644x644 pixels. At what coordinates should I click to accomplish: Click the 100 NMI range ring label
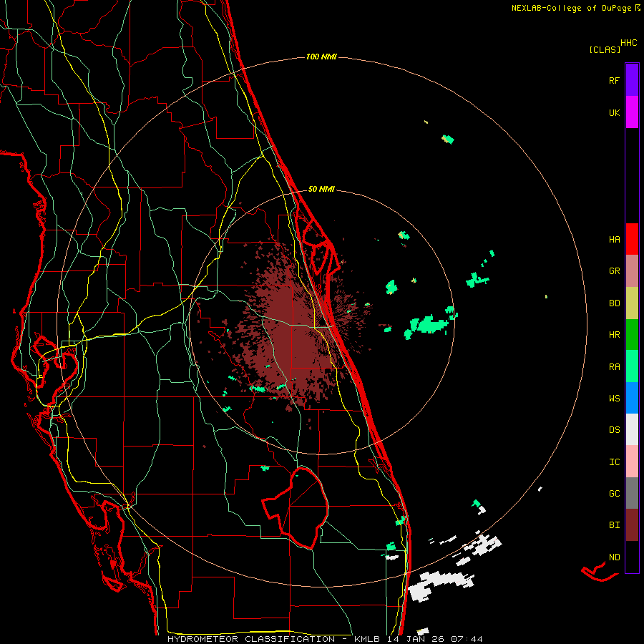click(x=321, y=57)
